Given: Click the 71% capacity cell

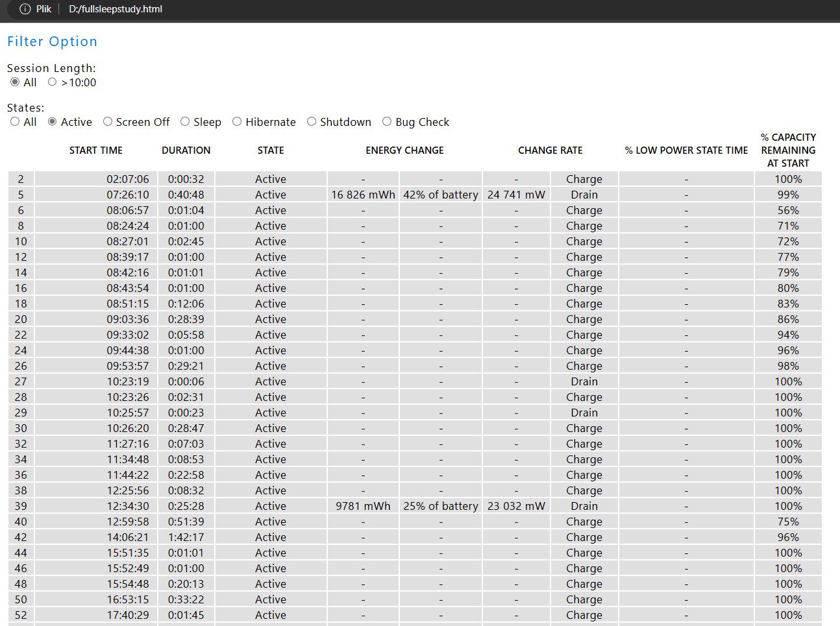Looking at the screenshot, I should pos(788,226).
